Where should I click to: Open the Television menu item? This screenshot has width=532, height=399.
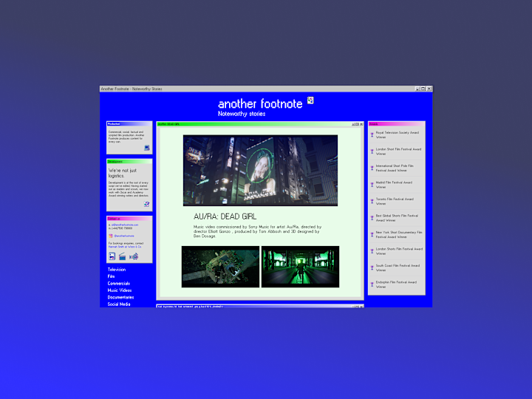pyautogui.click(x=117, y=270)
